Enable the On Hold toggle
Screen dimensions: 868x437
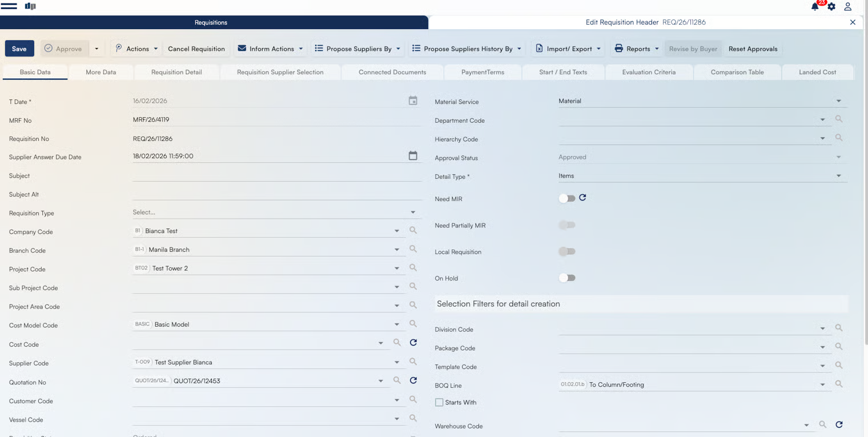(x=566, y=278)
